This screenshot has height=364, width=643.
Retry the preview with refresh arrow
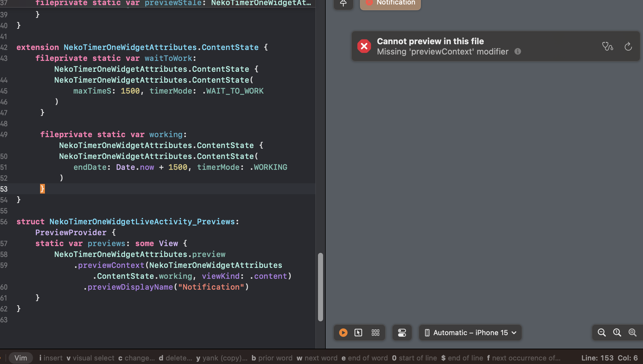628,46
